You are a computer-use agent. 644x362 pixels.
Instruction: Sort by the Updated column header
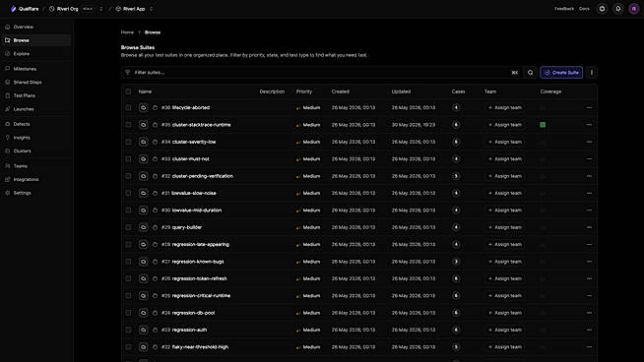401,91
